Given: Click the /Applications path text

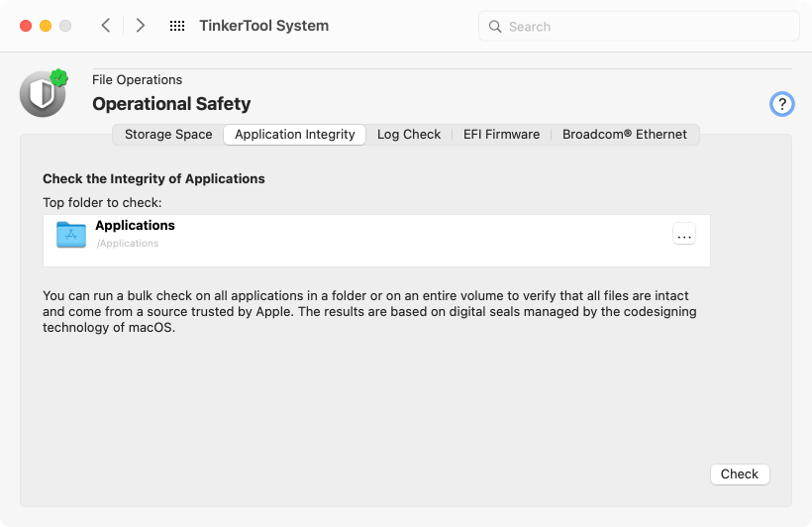Looking at the screenshot, I should point(128,243).
